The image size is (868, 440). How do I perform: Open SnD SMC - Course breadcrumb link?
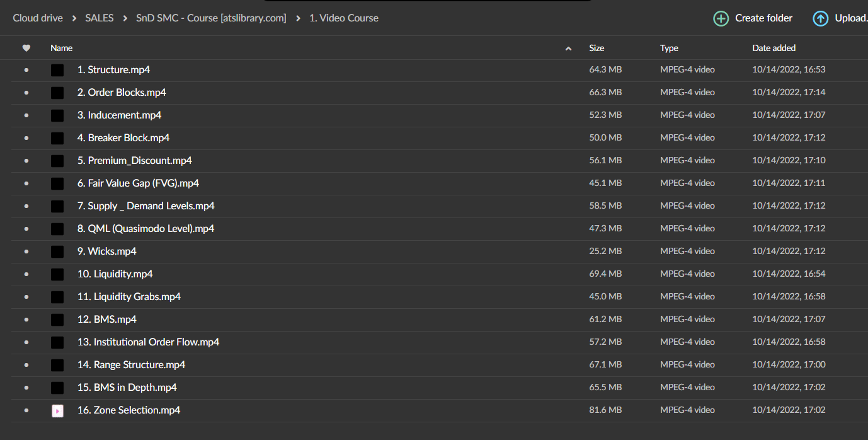coord(211,18)
